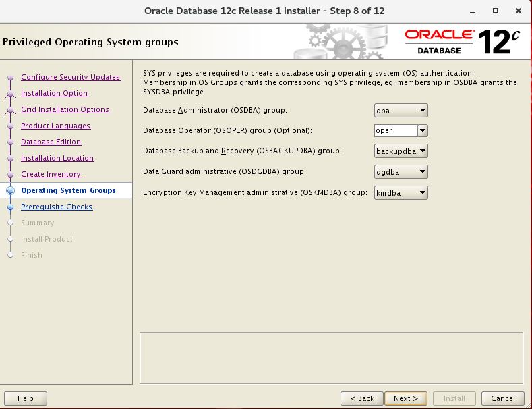
Task: Click the installer title bar text
Action: coord(264,11)
